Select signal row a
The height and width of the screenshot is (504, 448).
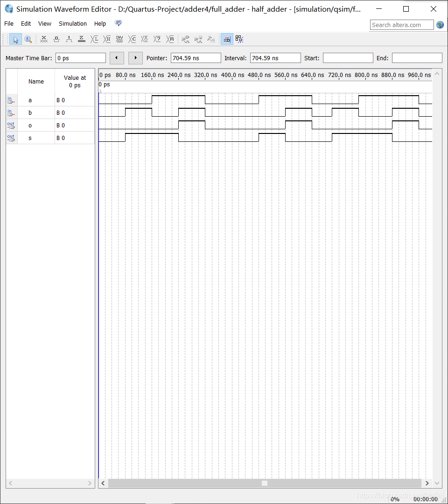point(50,100)
